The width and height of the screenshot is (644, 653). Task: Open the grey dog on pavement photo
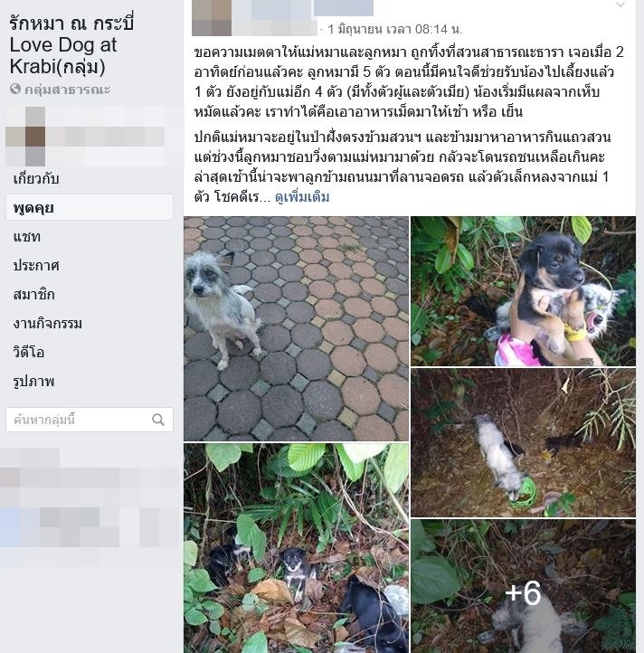[x=296, y=328]
